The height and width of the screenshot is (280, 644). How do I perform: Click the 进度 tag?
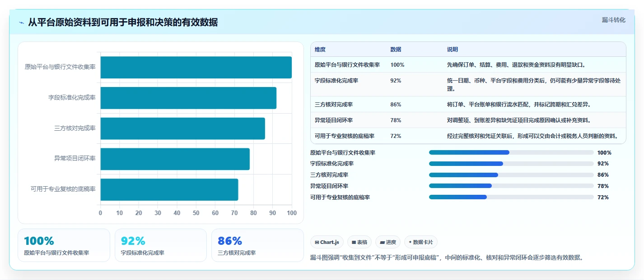point(388,242)
